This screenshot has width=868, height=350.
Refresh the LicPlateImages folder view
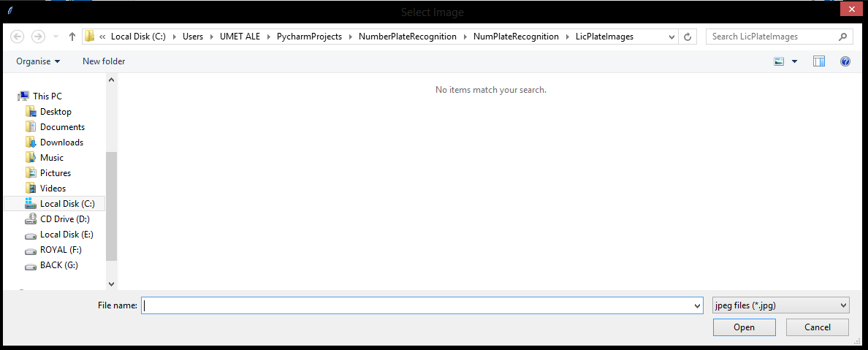(688, 37)
